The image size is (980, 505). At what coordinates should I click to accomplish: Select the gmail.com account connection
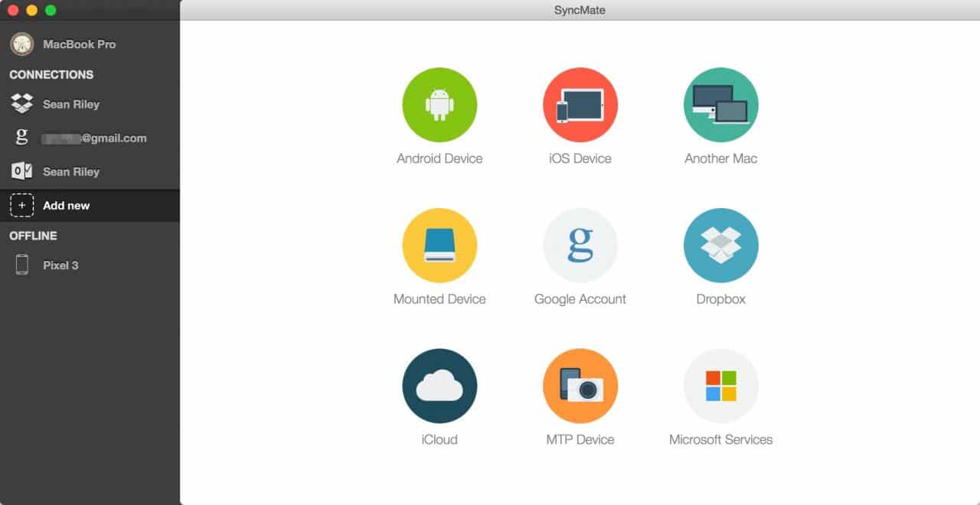[93, 138]
